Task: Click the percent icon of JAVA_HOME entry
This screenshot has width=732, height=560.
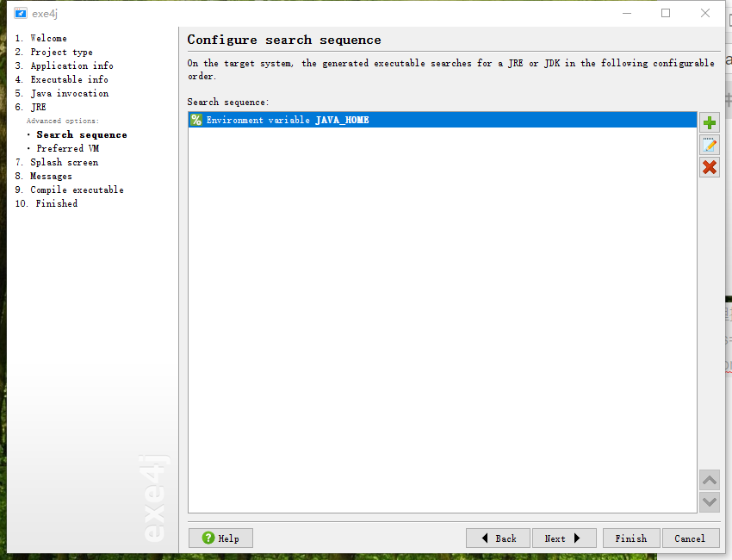Action: (196, 120)
